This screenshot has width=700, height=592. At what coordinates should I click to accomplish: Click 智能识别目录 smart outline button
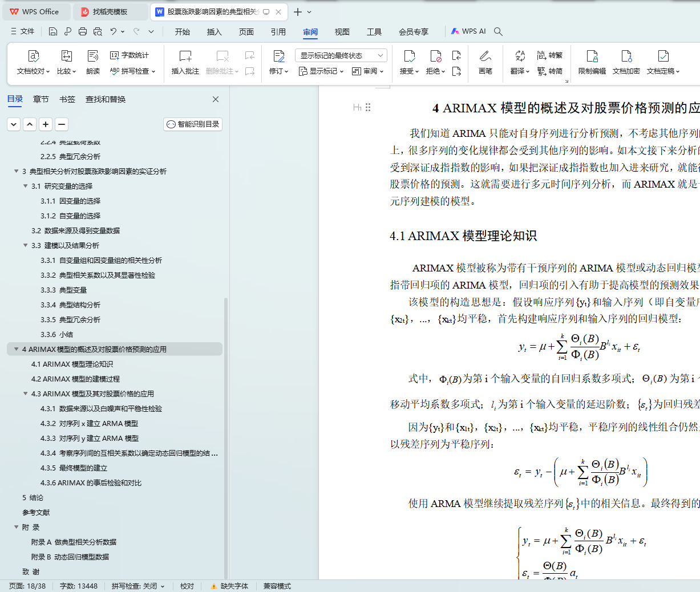click(193, 124)
